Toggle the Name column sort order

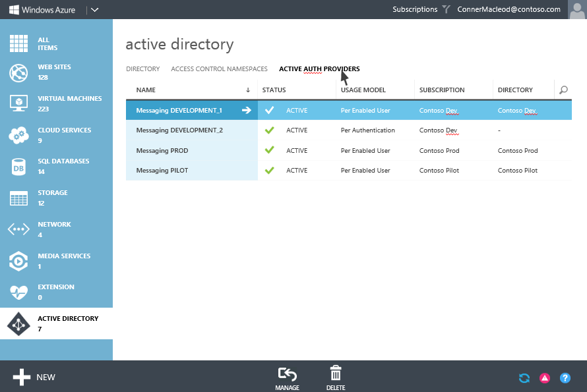point(248,90)
